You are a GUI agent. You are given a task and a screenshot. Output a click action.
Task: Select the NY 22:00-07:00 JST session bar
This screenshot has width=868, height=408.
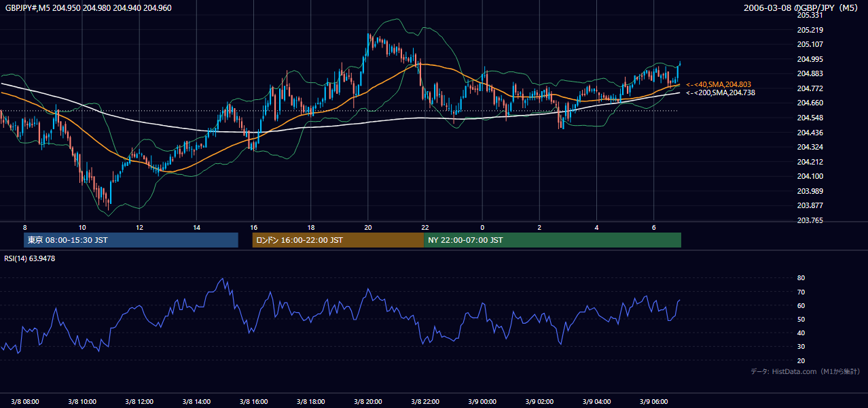click(x=552, y=240)
